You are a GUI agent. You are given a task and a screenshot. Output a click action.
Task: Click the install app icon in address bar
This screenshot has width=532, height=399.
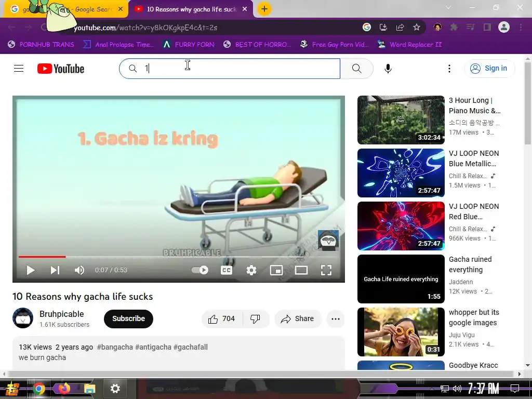point(383,27)
